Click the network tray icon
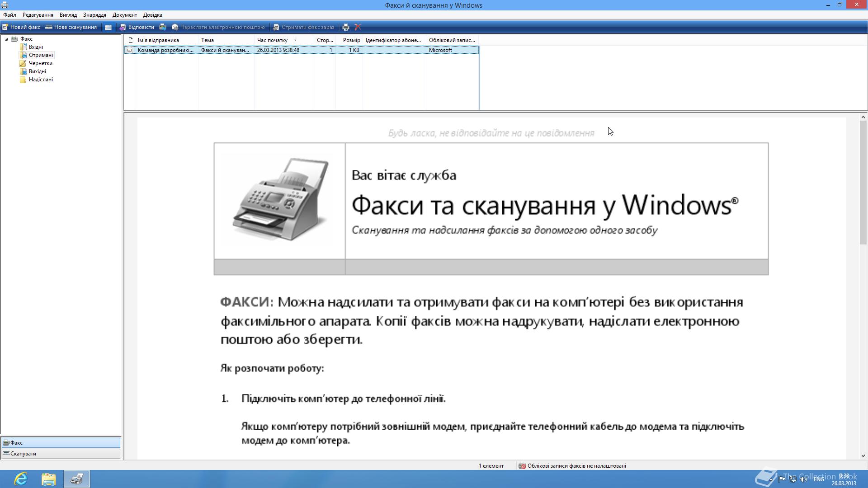This screenshot has width=868, height=488. (x=793, y=479)
